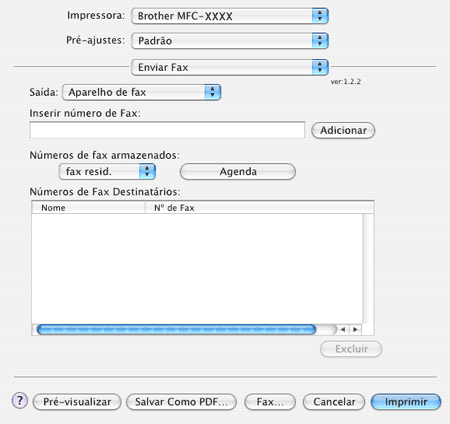Click the Enviar Fax popup arrow icon
The height and width of the screenshot is (424, 450).
coord(320,67)
